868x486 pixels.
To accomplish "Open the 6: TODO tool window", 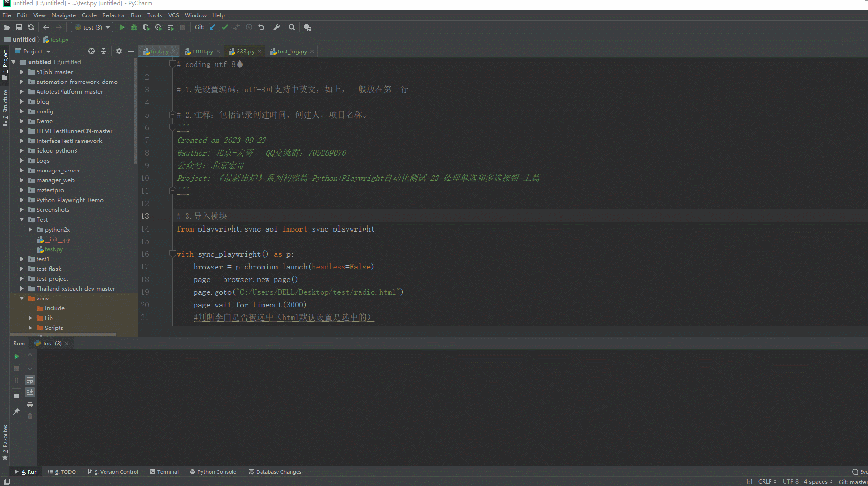I will point(62,471).
